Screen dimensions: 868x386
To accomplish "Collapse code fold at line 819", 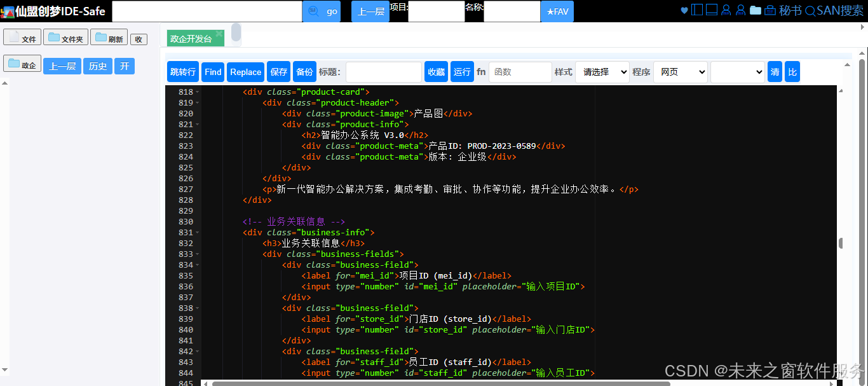I will tap(197, 103).
